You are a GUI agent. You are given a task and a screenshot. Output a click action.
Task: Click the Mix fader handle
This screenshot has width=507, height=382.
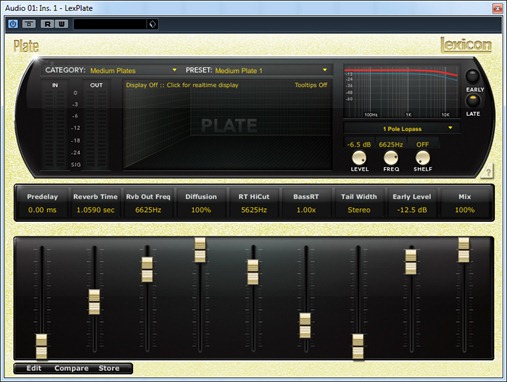464,250
